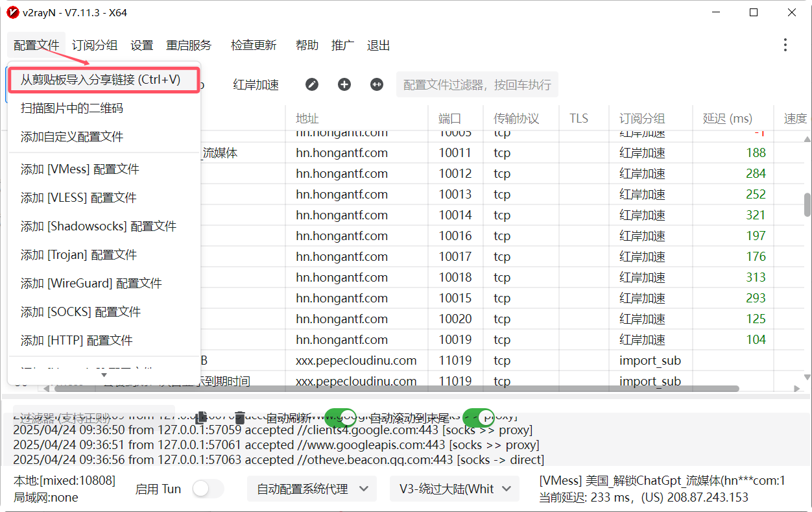The image size is (812, 512).
Task: Sort by the 地址 column header
Action: pos(357,119)
